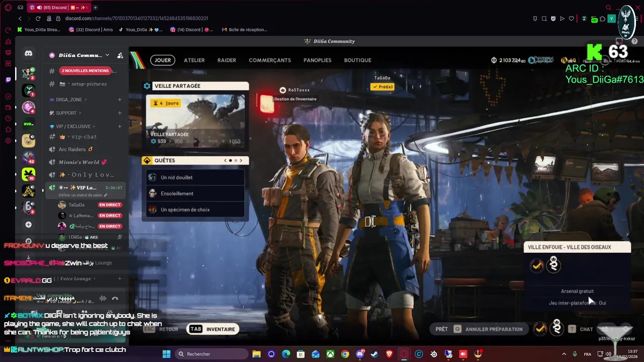
Task: Open File Explorer from taskbar
Action: click(256, 354)
